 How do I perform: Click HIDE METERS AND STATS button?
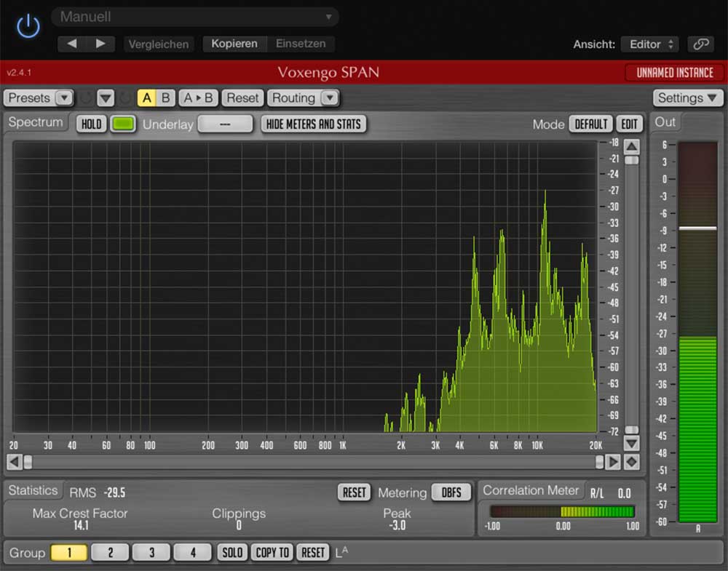point(313,124)
